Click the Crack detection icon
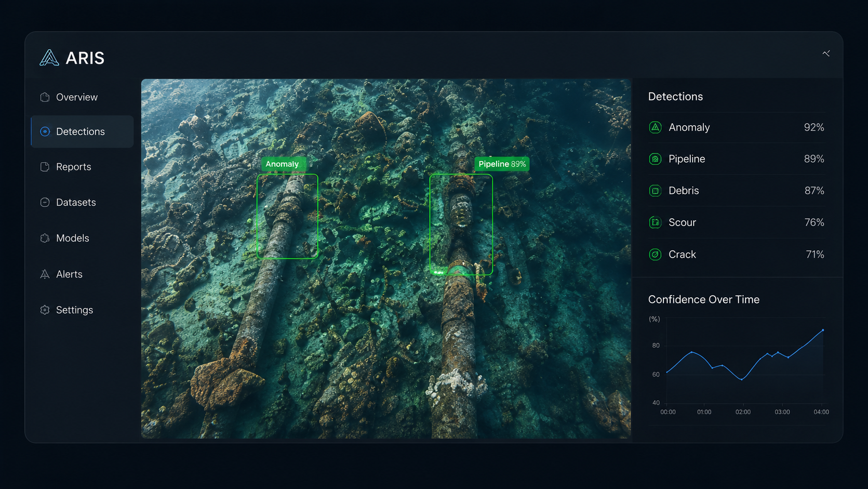Viewport: 868px width, 489px height. click(x=655, y=255)
